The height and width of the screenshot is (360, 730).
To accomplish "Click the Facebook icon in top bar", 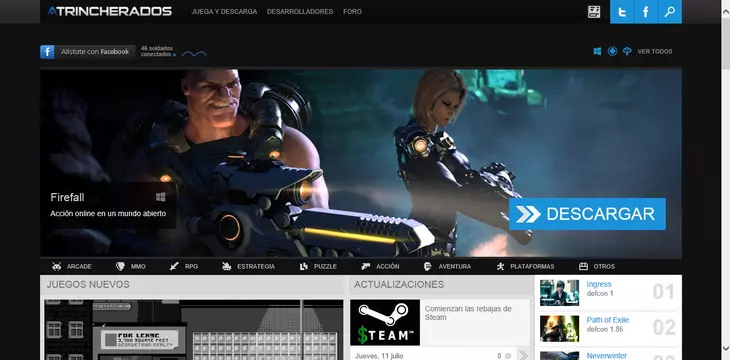I will coord(646,12).
